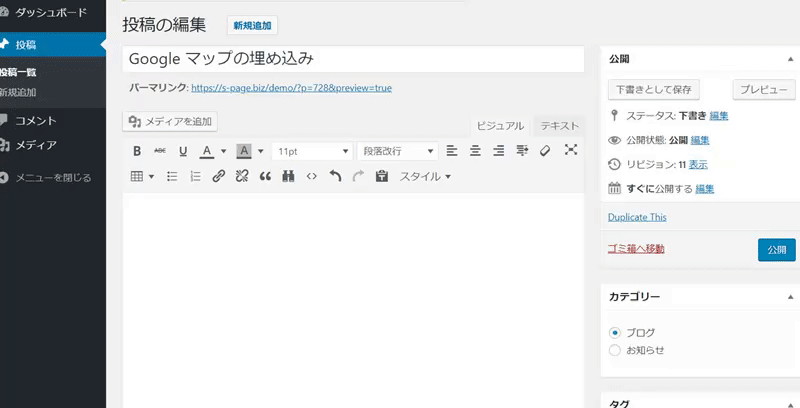The width and height of the screenshot is (800, 408).
Task: Collapse the タグ panel
Action: coord(790,404)
